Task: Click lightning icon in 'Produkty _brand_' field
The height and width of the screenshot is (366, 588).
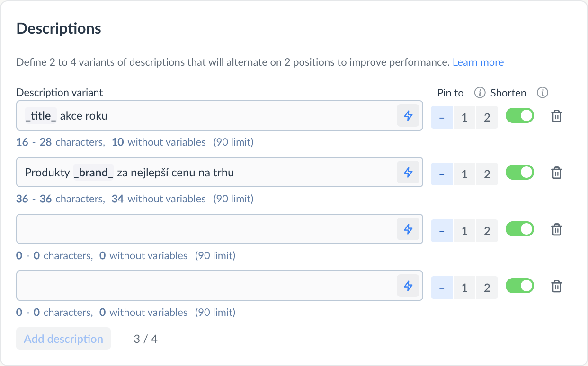Action: tap(408, 173)
